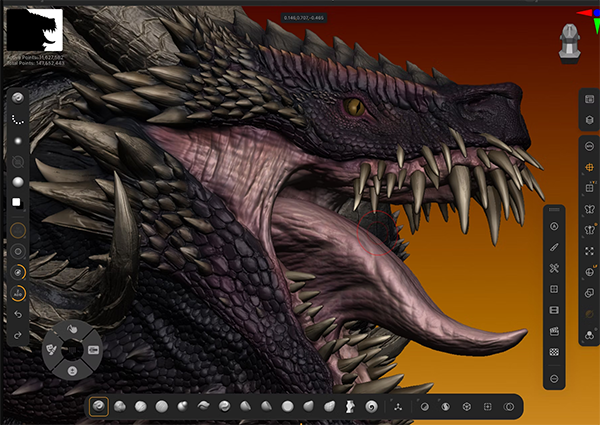This screenshot has height=425, width=600.
Task: Open the pen brush icon in the right panel
Action: 554,248
